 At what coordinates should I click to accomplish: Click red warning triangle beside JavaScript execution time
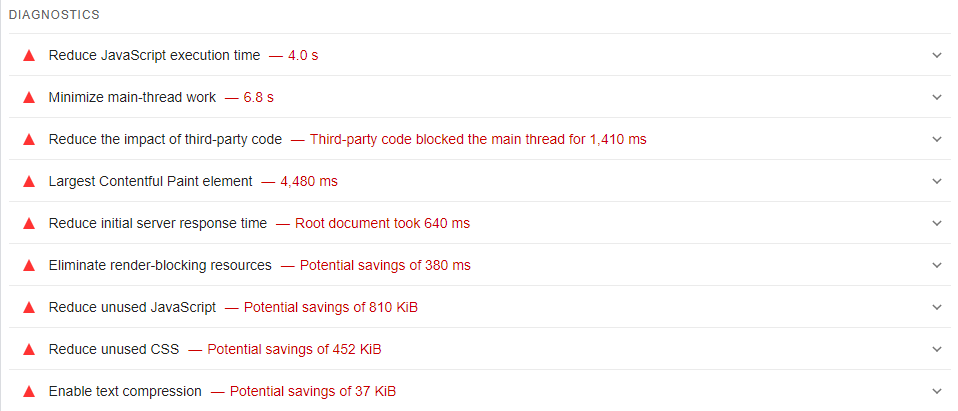pos(29,55)
